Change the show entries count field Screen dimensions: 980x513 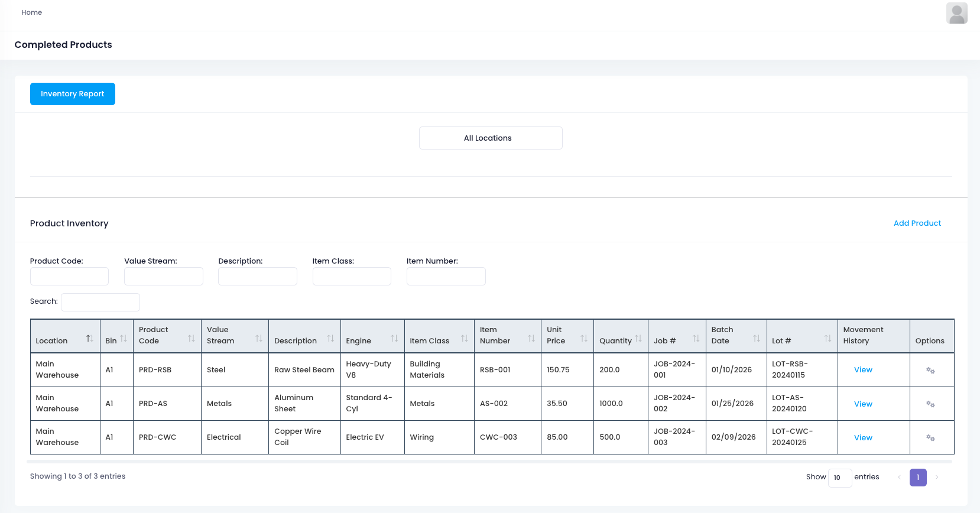click(839, 478)
